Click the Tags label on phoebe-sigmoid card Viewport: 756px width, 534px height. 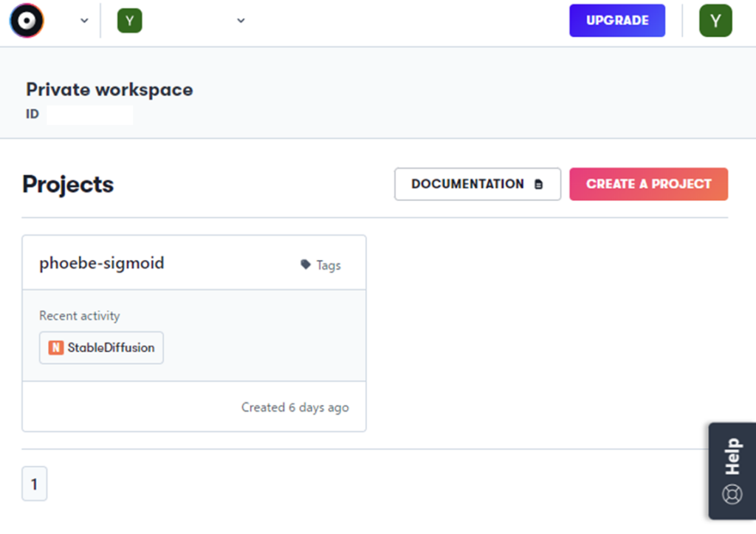coord(329,265)
